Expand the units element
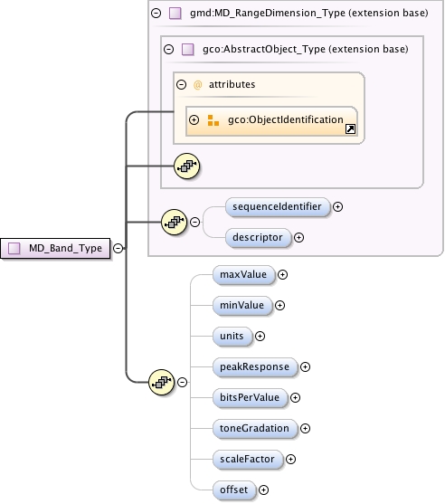The image size is (445, 504). tap(260, 337)
